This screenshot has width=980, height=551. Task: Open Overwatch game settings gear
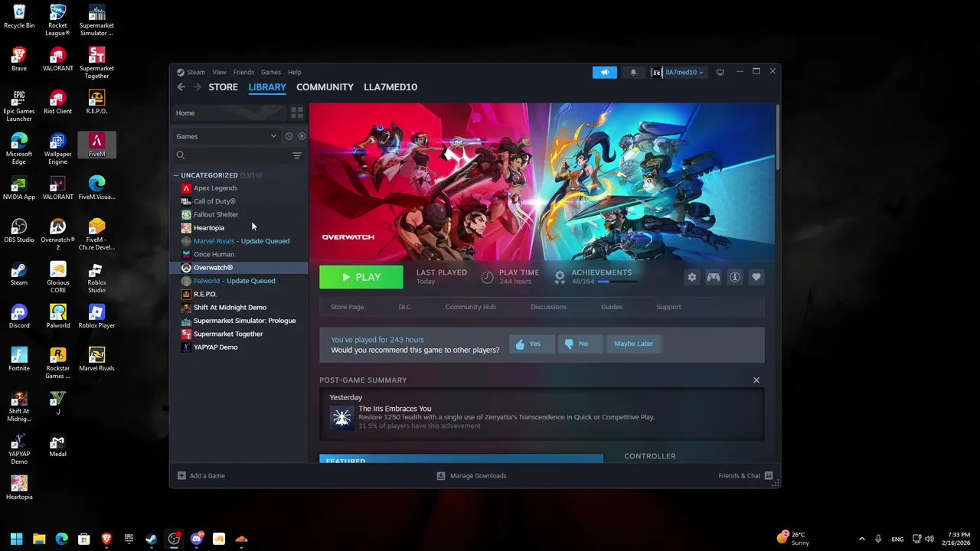pyautogui.click(x=692, y=277)
